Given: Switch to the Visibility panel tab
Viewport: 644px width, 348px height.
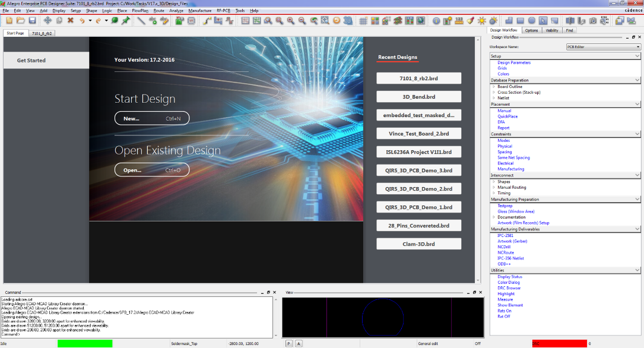Looking at the screenshot, I should click(x=551, y=30).
